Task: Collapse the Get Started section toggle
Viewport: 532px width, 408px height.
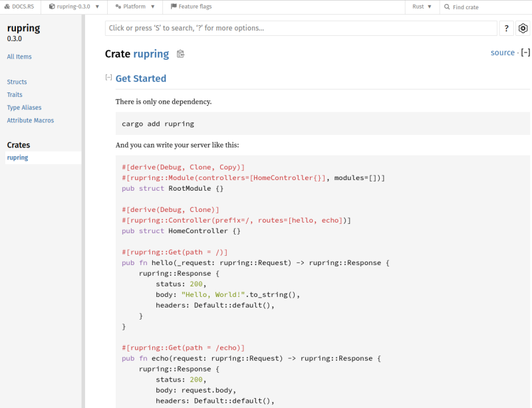Action: coord(108,78)
